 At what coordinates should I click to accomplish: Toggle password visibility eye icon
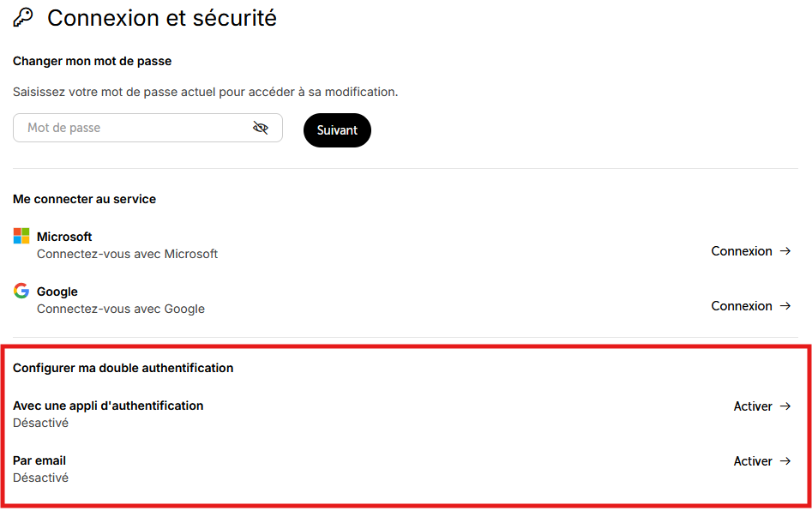pyautogui.click(x=261, y=128)
